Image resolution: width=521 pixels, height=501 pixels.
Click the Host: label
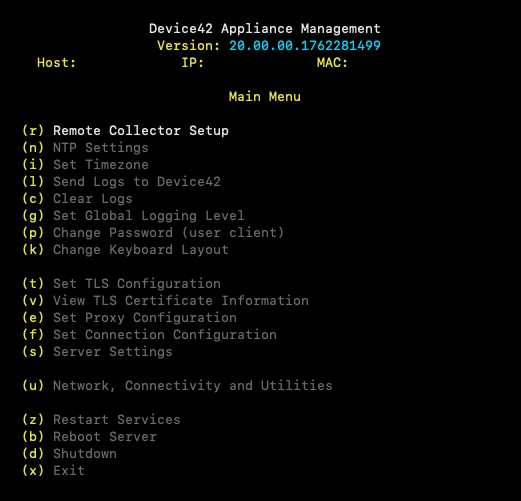tap(57, 63)
